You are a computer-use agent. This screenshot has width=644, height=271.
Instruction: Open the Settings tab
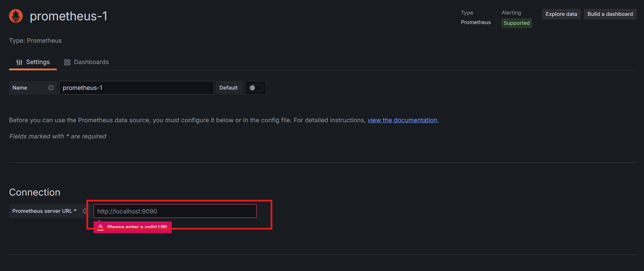(33, 62)
